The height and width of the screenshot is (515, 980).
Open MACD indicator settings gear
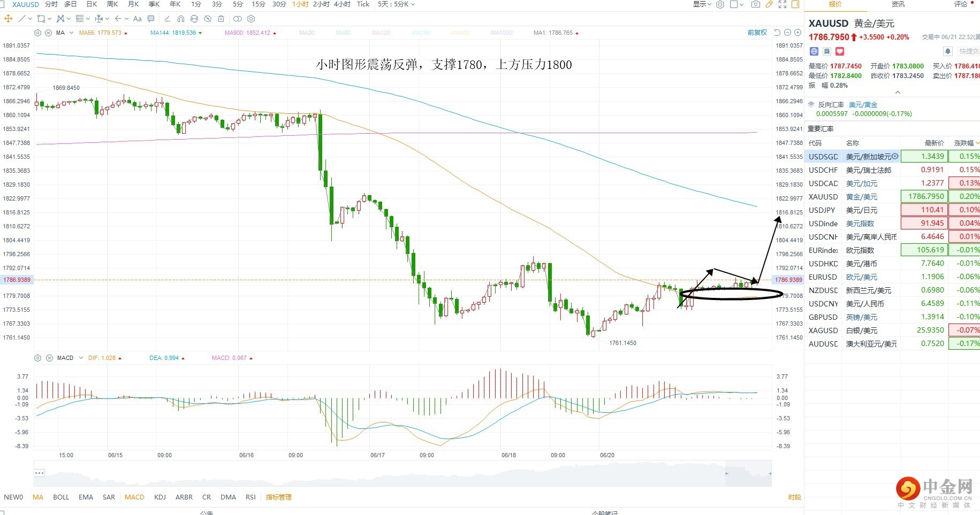[37, 358]
